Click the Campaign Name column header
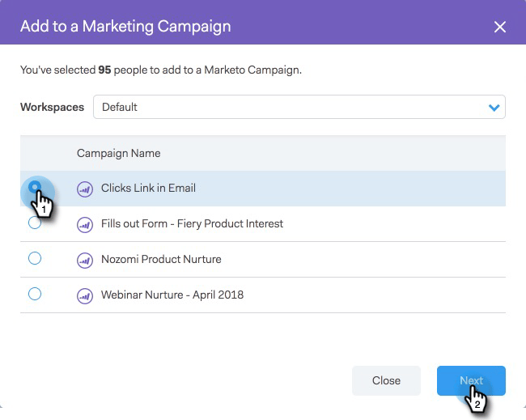526x420 pixels. pos(118,153)
